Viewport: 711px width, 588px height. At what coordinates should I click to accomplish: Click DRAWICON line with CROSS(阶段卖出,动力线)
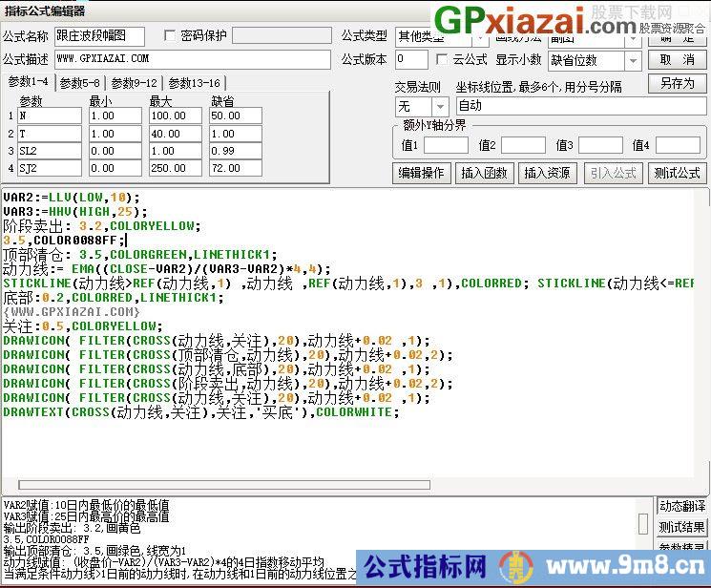(228, 384)
